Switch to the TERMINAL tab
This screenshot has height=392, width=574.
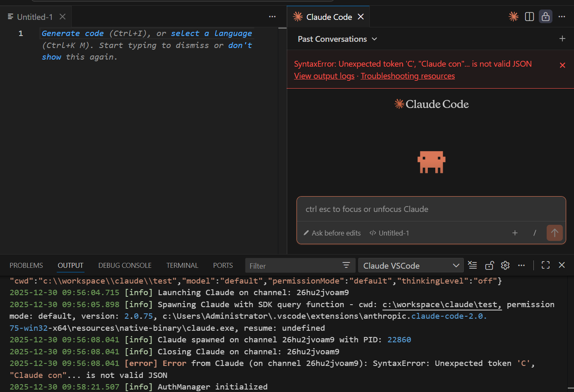pos(182,265)
